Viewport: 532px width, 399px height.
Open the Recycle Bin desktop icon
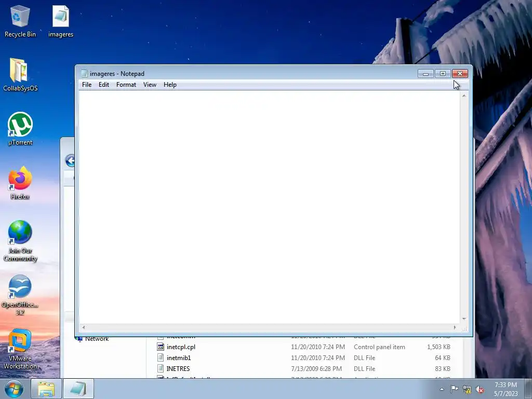tap(20, 21)
